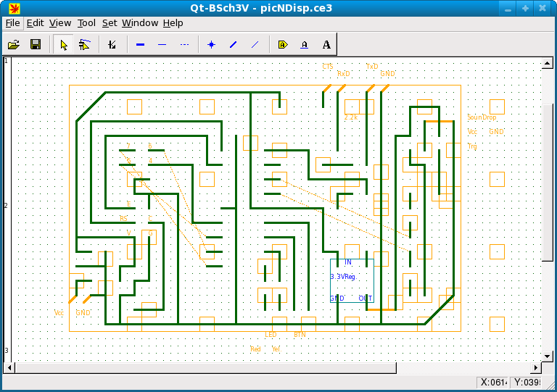
Task: Pick the Dashed line tool
Action: (184, 45)
